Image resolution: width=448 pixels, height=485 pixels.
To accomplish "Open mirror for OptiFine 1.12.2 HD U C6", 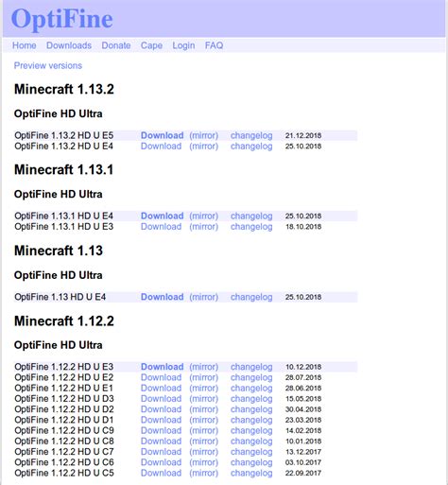I will pos(204,462).
